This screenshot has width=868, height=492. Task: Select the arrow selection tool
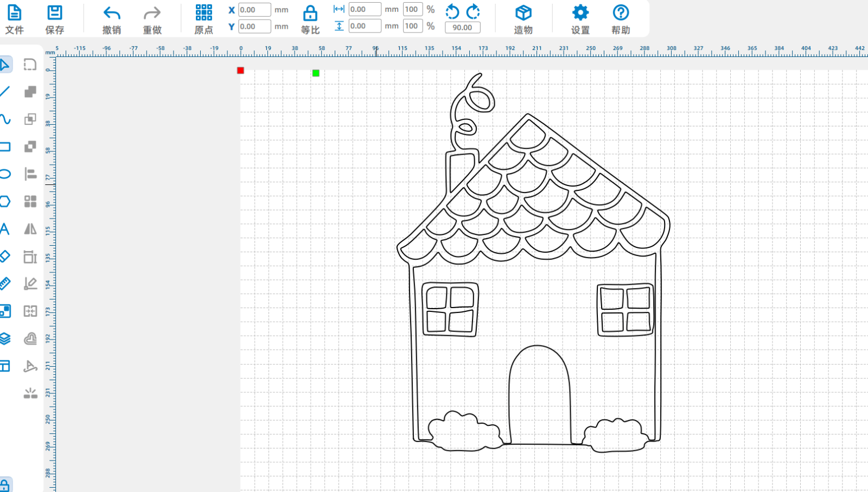tap(5, 65)
